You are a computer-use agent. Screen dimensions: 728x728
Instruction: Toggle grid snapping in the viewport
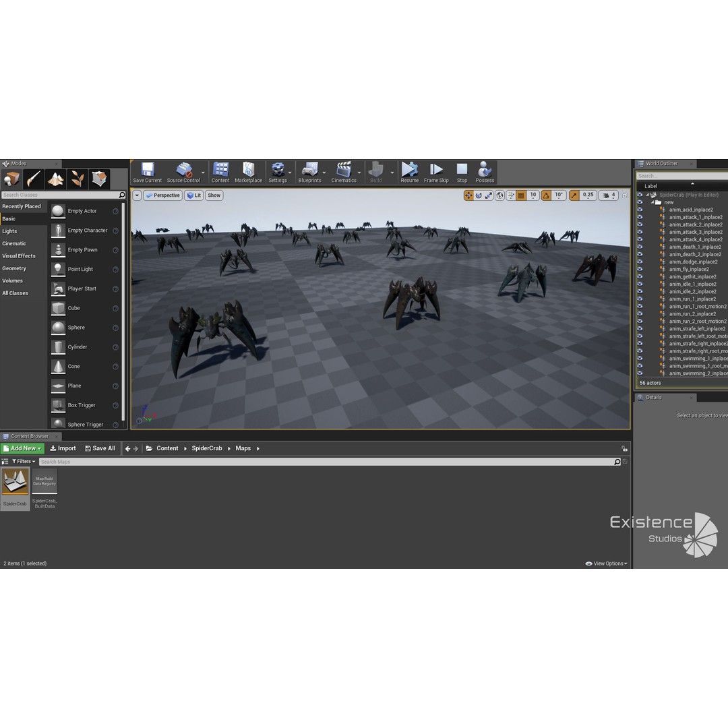(x=521, y=195)
